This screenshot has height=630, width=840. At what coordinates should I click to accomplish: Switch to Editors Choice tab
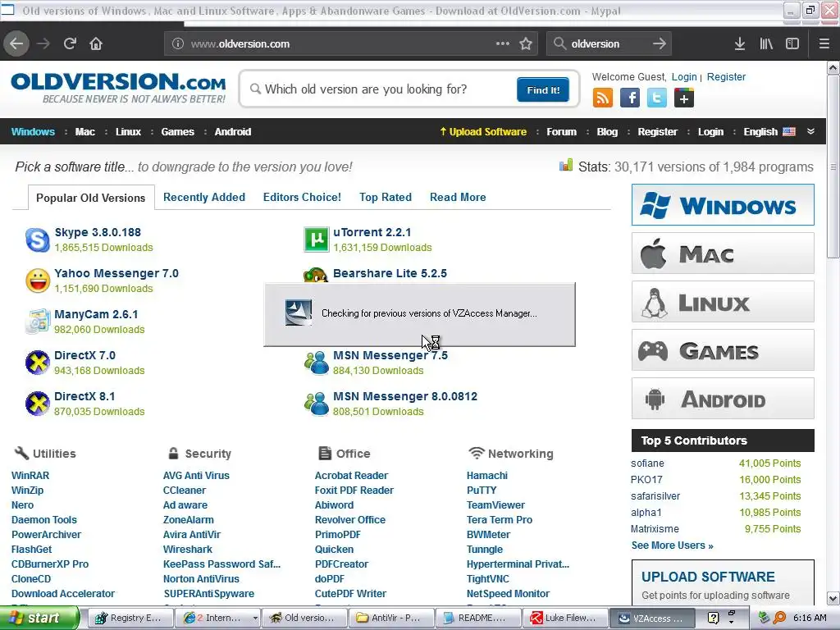[302, 197]
